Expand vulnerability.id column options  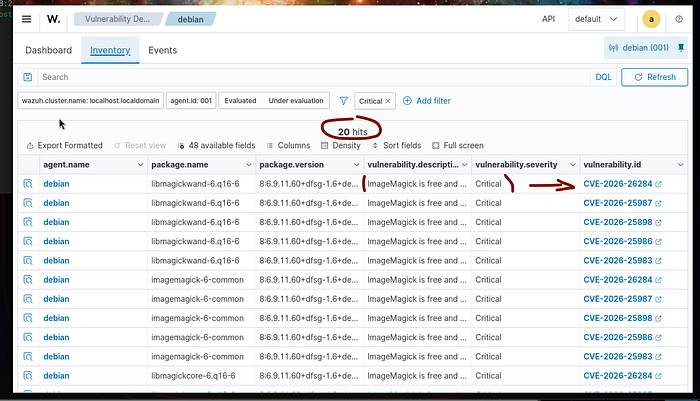tap(680, 165)
